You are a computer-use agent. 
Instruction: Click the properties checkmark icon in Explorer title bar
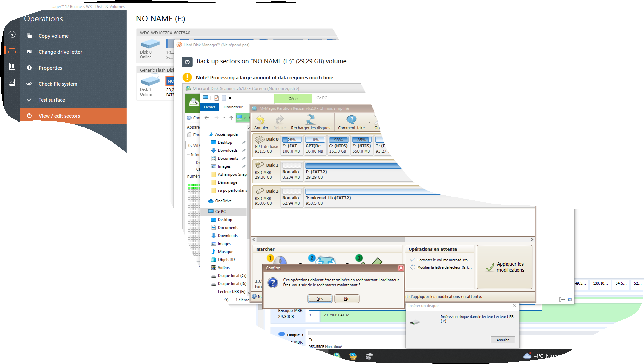tap(217, 98)
